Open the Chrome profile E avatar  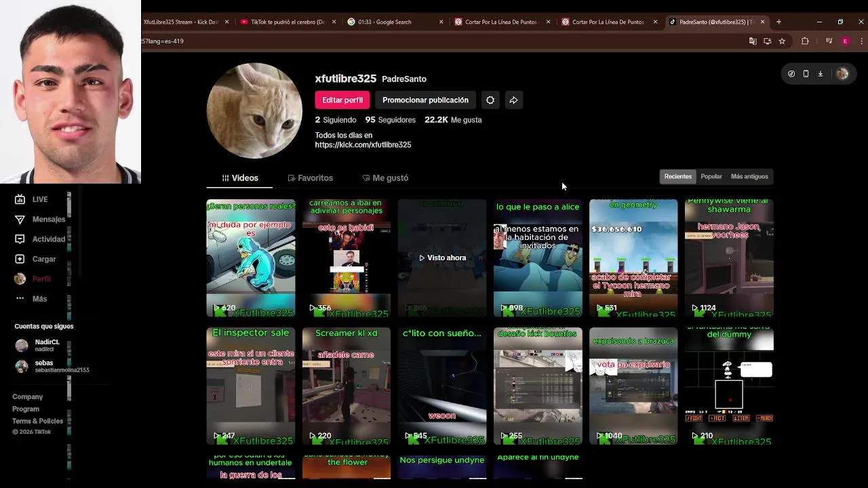pyautogui.click(x=845, y=41)
